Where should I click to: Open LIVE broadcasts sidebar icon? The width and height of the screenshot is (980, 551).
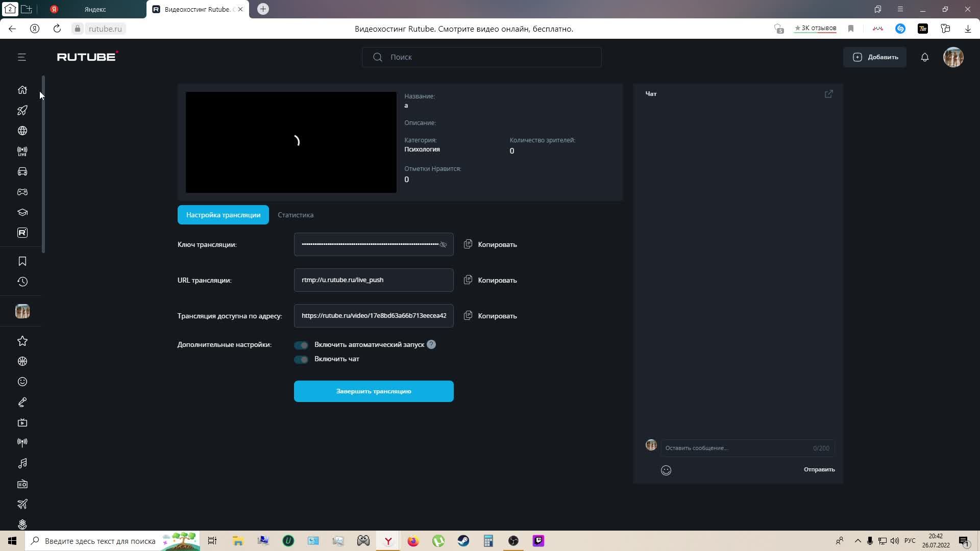pos(22,151)
